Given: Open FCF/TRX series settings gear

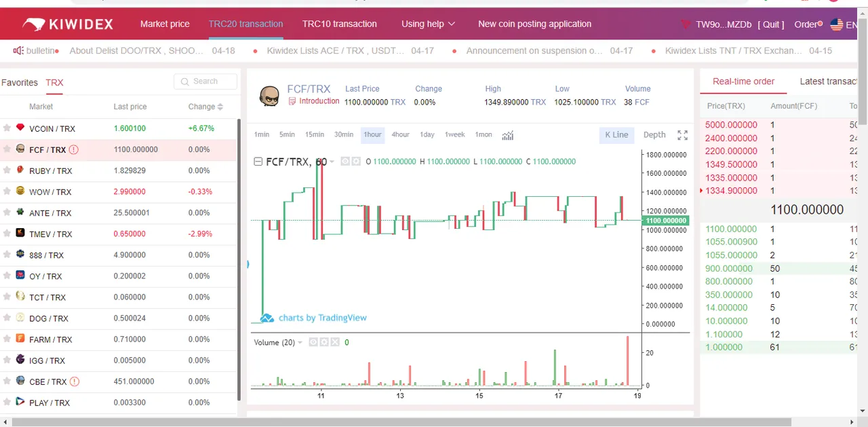Looking at the screenshot, I should 355,162.
